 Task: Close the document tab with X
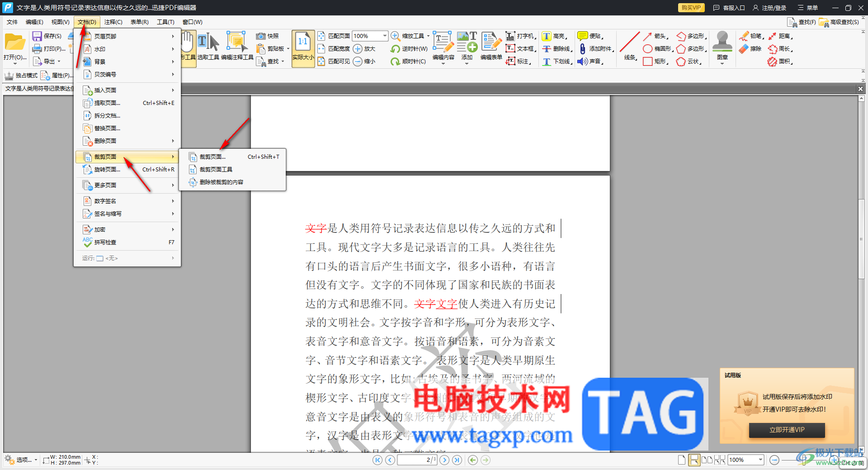861,89
